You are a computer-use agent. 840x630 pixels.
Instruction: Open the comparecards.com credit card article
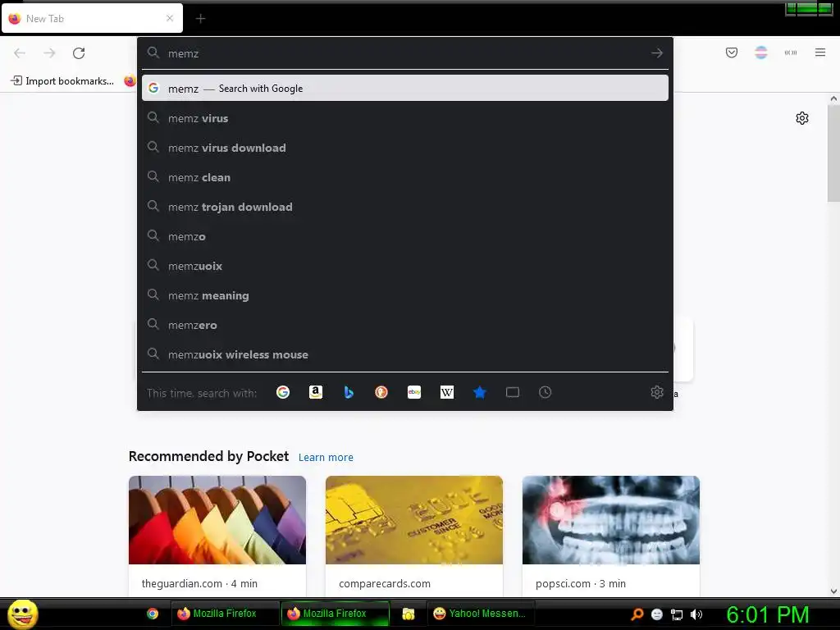pos(414,519)
